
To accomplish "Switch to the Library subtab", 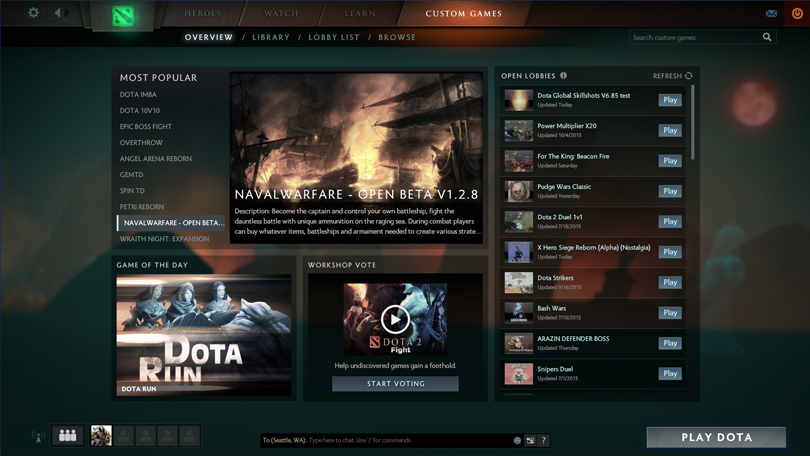I will (x=271, y=37).
